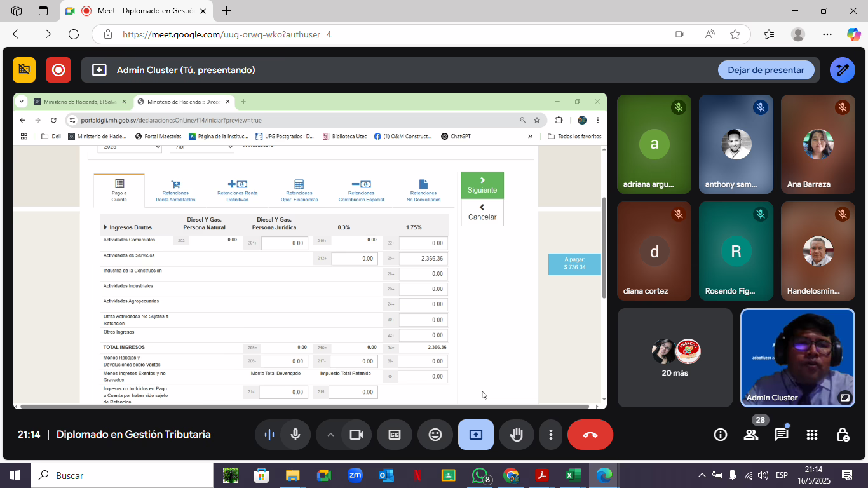The height and width of the screenshot is (488, 868).
Task: Toggle the camera on or off
Action: 356,435
